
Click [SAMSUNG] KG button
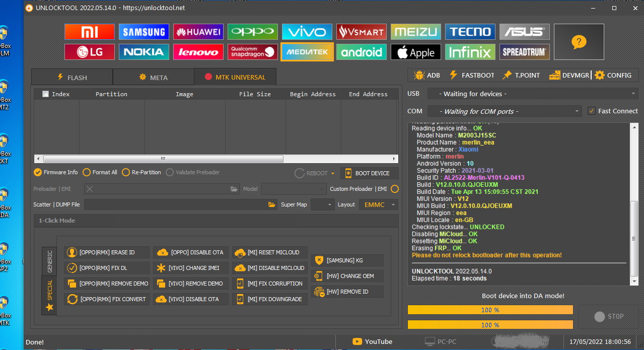tap(347, 260)
